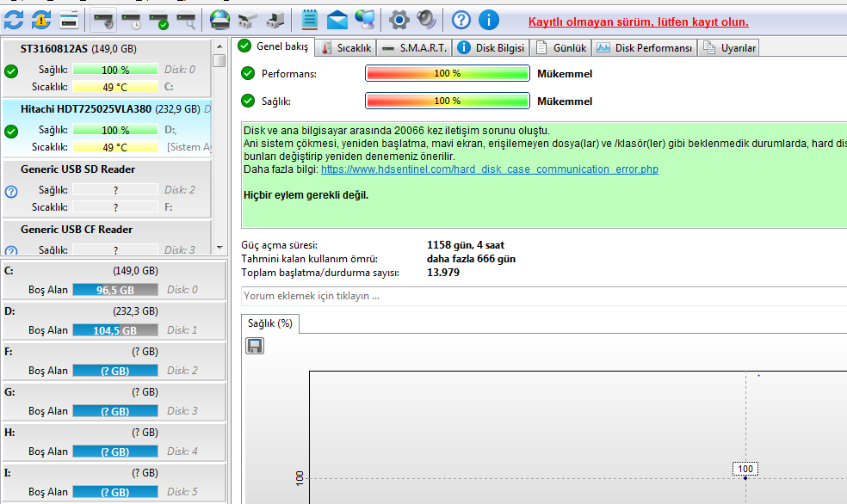Select the Hitachi HDT725025VLA380 disk entry
847x504 pixels.
click(107, 128)
